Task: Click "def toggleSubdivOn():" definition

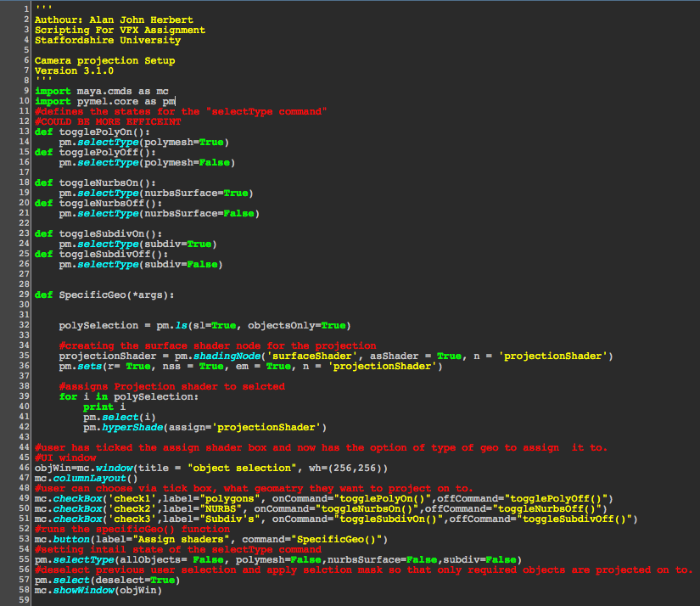Action: (x=98, y=233)
